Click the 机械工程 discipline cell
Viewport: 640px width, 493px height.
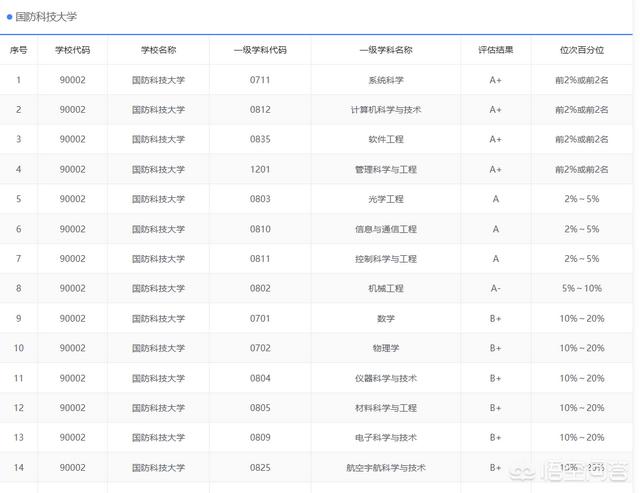(x=386, y=289)
